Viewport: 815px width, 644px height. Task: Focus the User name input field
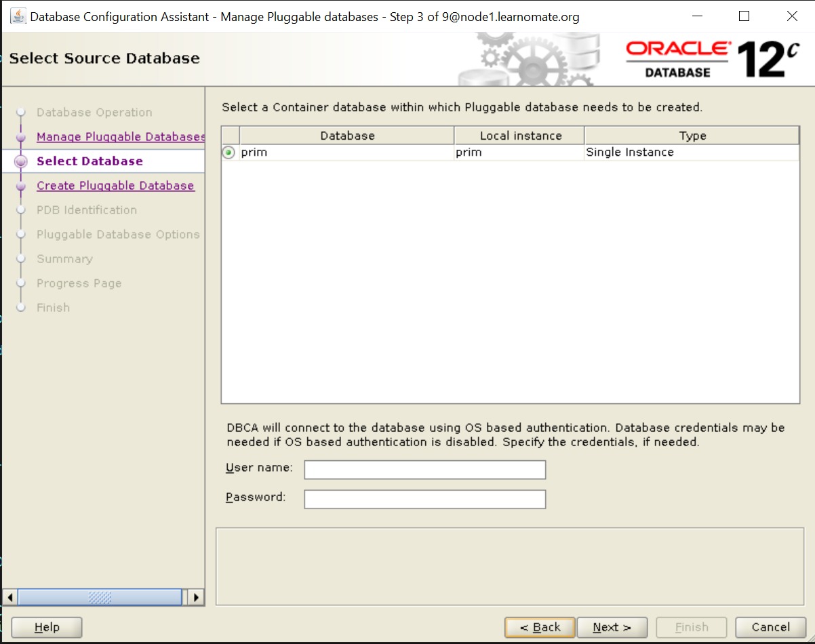coord(424,470)
